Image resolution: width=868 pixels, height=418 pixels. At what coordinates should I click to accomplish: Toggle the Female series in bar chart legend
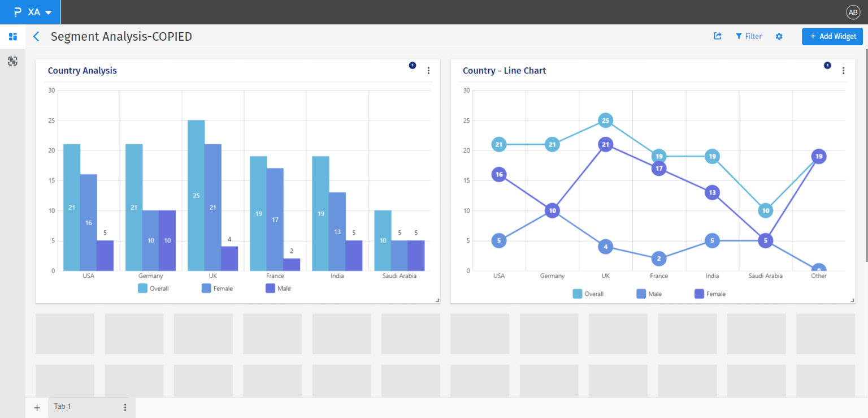(217, 288)
